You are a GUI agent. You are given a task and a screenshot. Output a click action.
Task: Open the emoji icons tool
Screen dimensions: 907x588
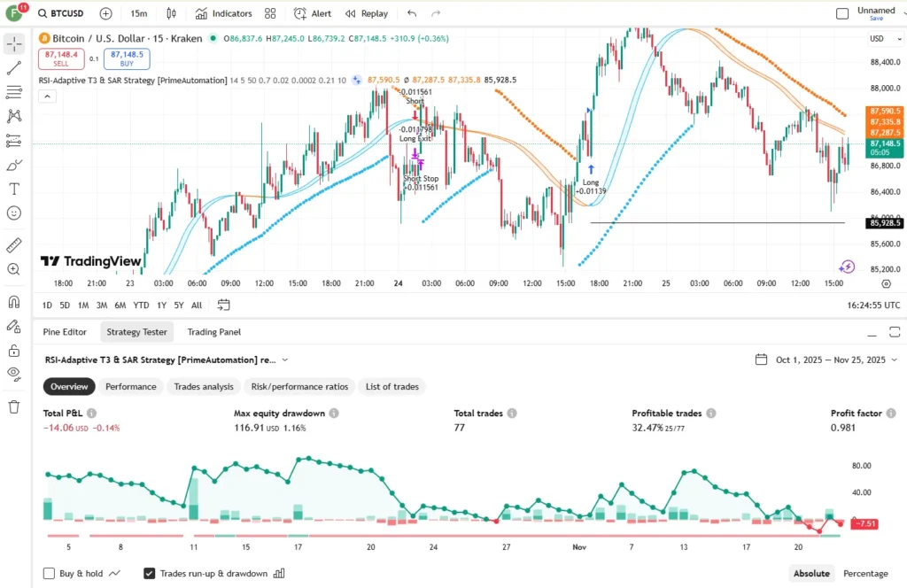14,213
